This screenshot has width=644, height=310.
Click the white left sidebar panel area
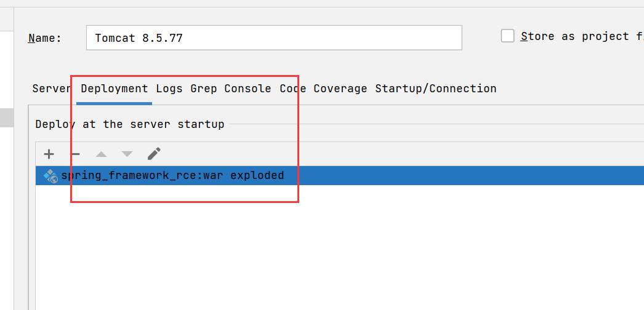tap(6, 215)
